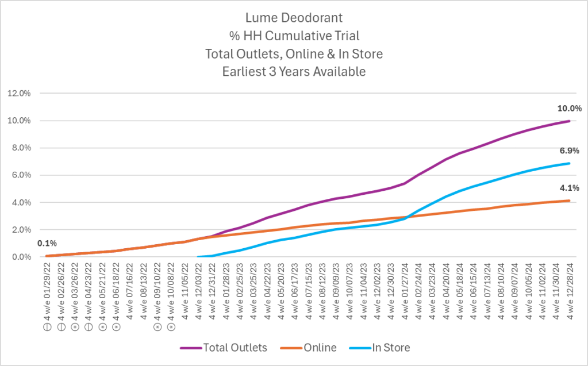588x366 pixels.
Task: Click the asterisk circle icon below 03/26/22
Action: [75, 327]
